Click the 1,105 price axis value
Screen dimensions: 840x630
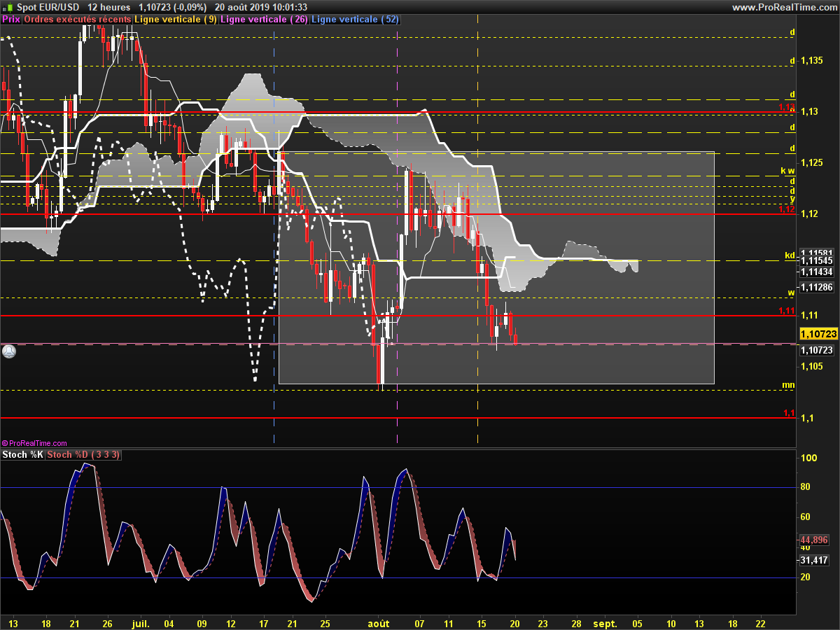click(x=812, y=367)
